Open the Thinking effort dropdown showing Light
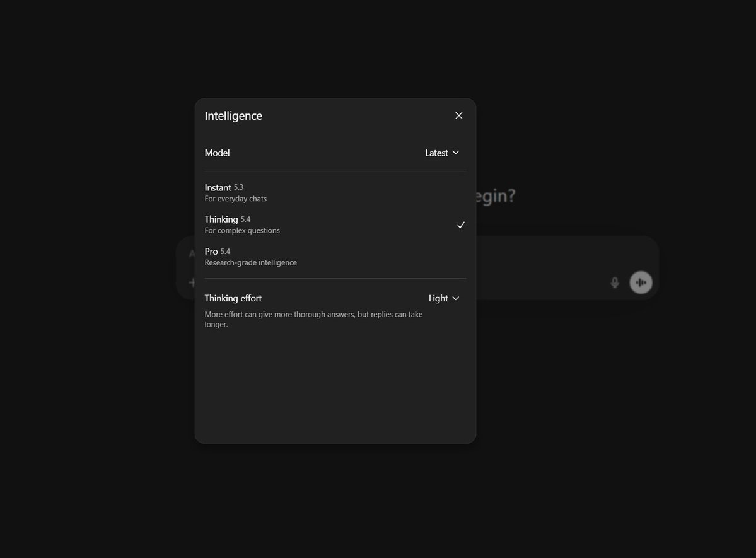The image size is (756, 558). pos(443,298)
